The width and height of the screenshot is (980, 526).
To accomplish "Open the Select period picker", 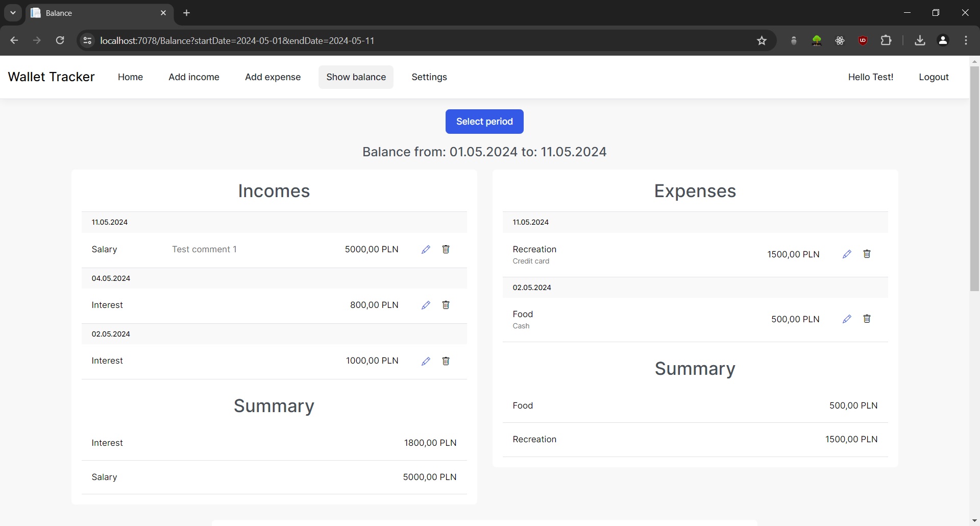I will point(484,122).
